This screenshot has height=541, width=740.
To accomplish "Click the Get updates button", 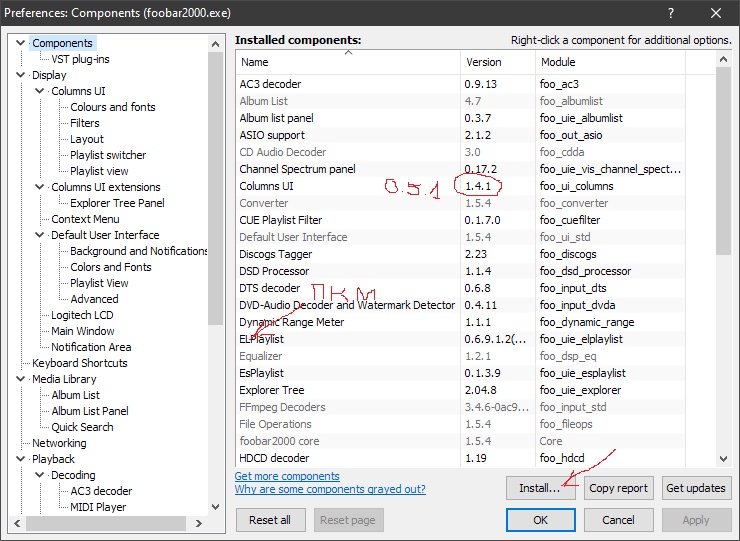I will (696, 488).
